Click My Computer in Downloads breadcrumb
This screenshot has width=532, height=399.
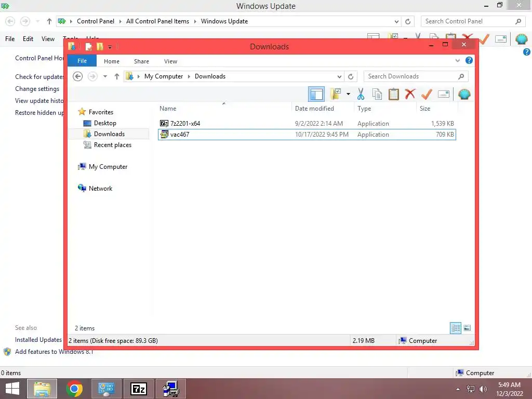[164, 76]
